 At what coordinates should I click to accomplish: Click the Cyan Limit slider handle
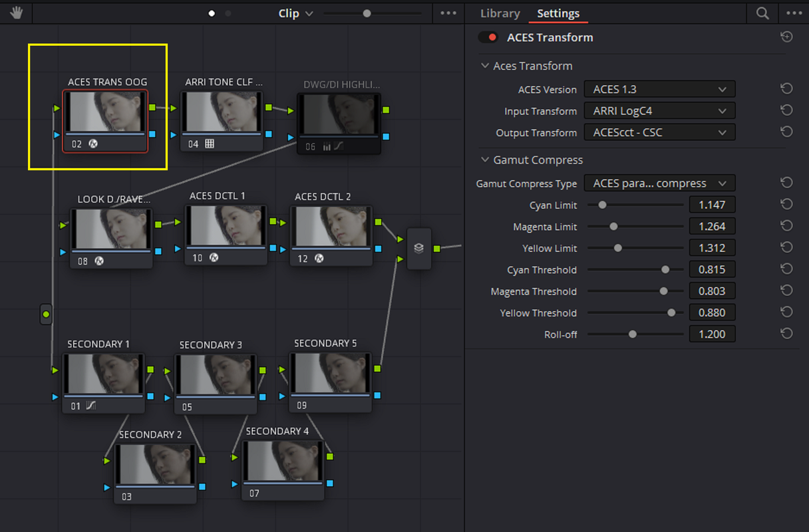[602, 205]
